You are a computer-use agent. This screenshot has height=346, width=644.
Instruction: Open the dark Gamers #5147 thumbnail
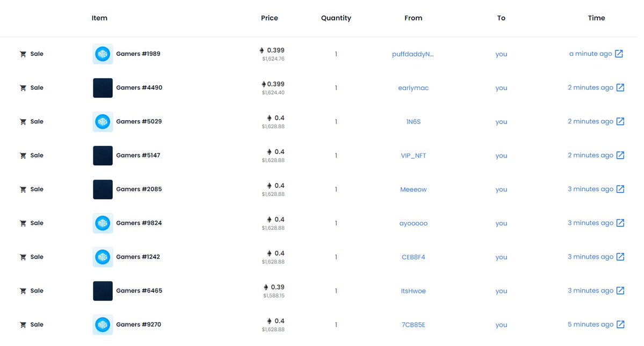[x=103, y=156]
